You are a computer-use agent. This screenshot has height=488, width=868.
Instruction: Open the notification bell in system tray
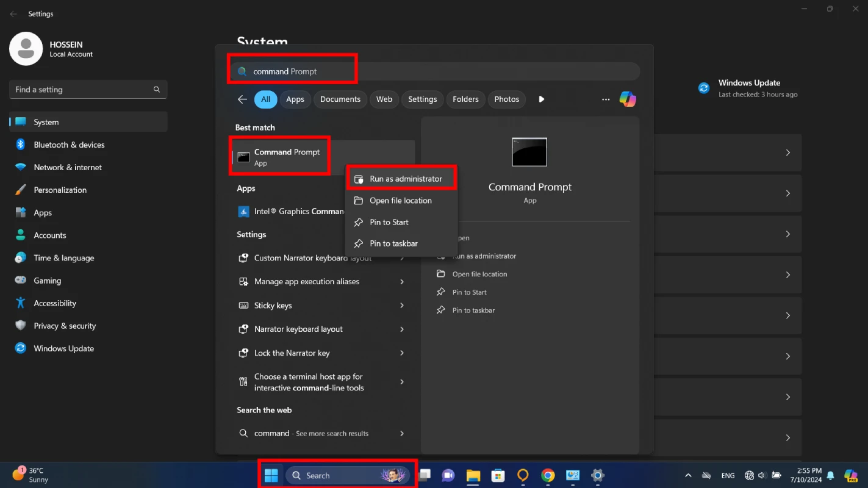830,475
